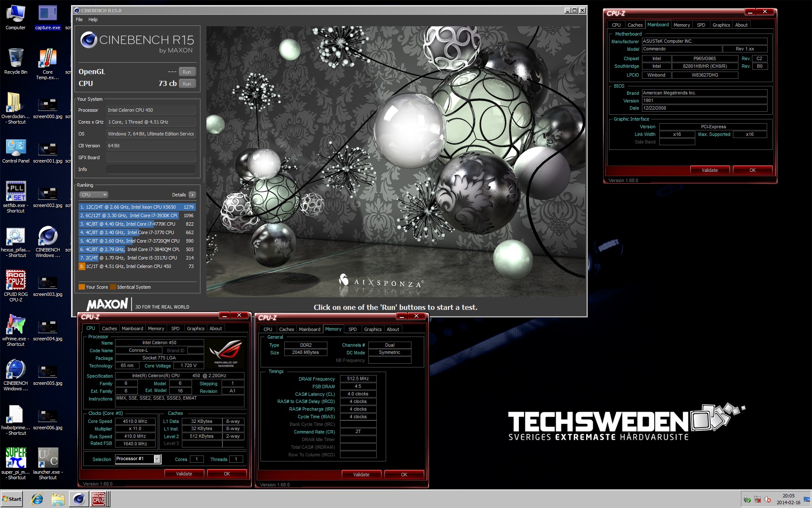Click the MAXON logo in Cinebench

pyautogui.click(x=107, y=304)
